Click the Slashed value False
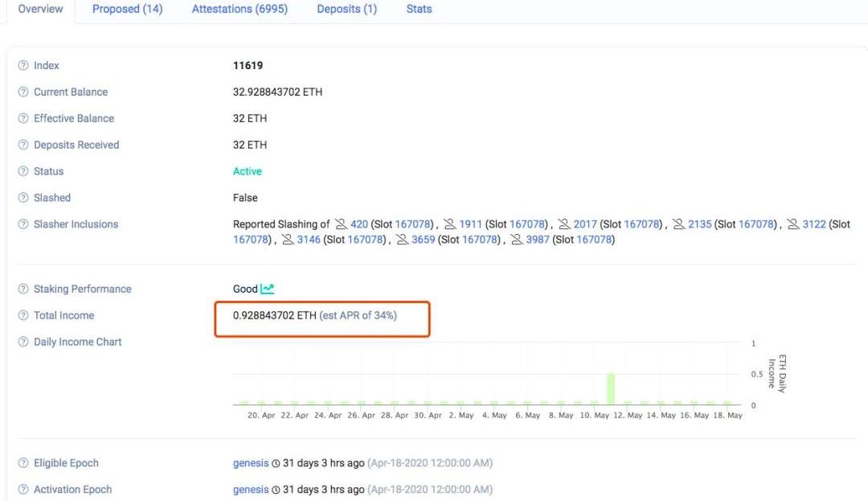This screenshot has height=501, width=868. coord(245,198)
